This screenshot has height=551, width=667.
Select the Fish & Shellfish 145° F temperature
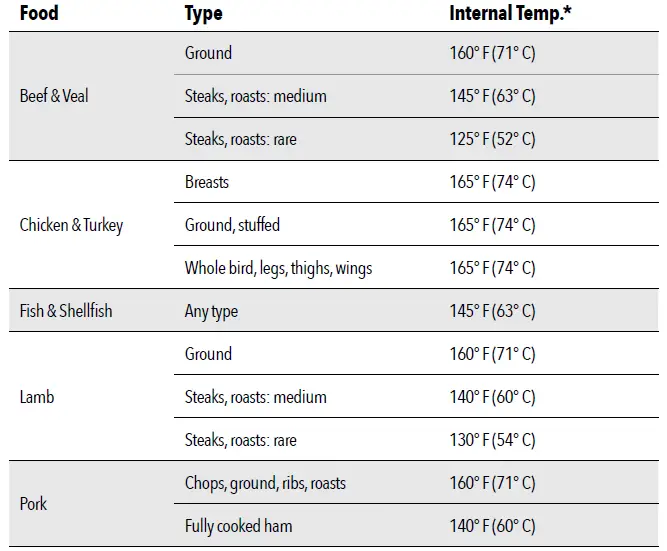[492, 311]
